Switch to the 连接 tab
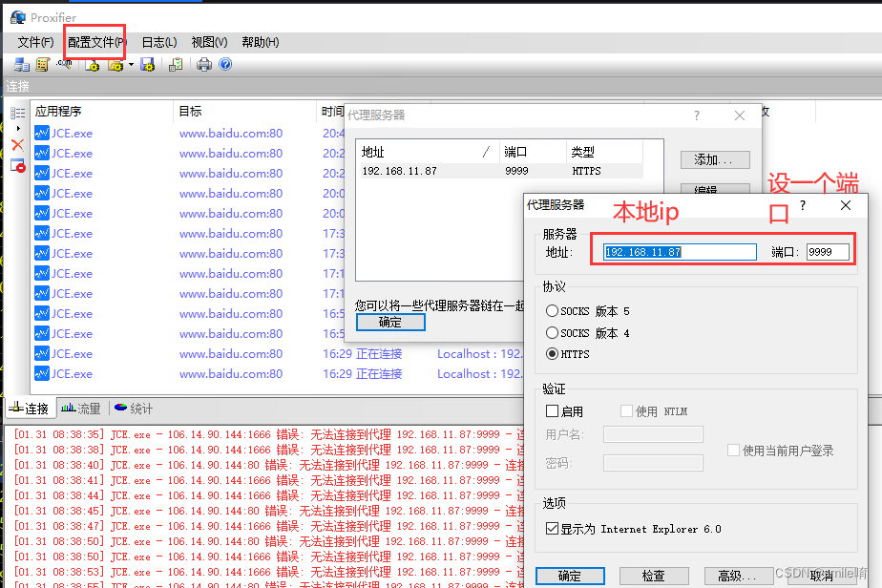 [x=31, y=409]
